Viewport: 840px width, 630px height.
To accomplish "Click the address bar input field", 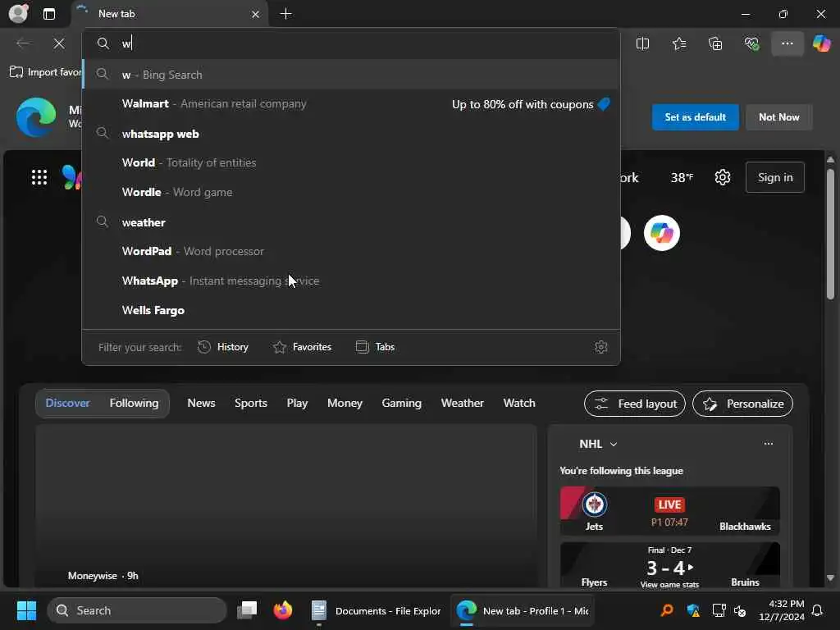I will 351,43.
